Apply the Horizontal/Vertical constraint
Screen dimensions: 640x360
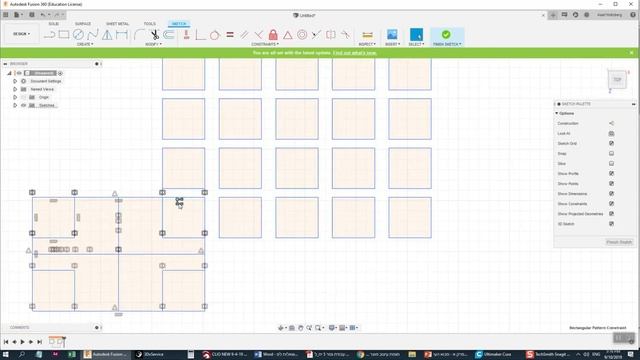(x=187, y=35)
